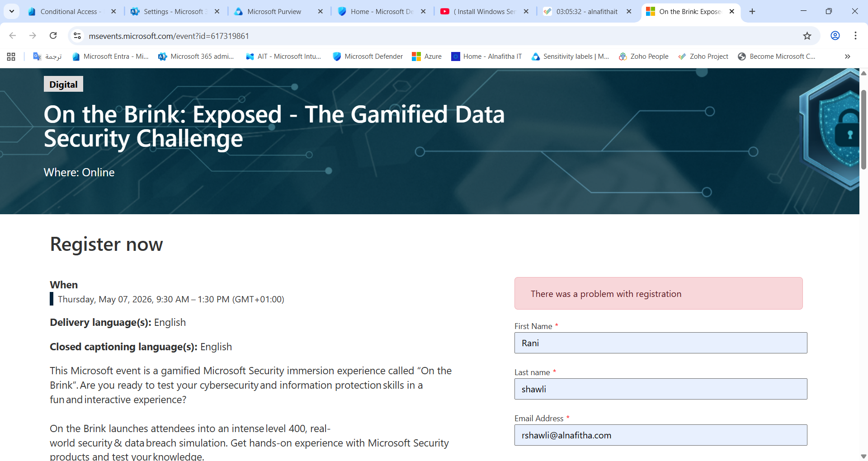Open the browser profile menu
The image size is (868, 461).
click(835, 36)
